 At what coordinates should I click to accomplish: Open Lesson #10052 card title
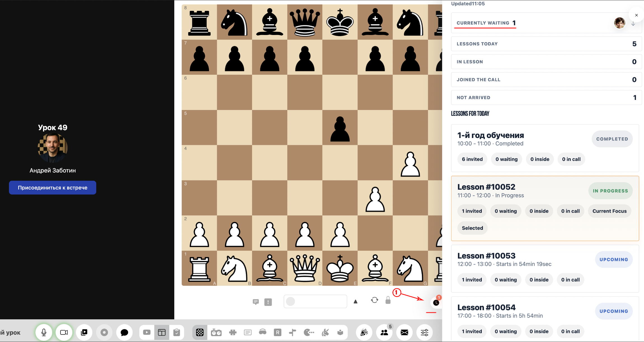click(x=486, y=187)
